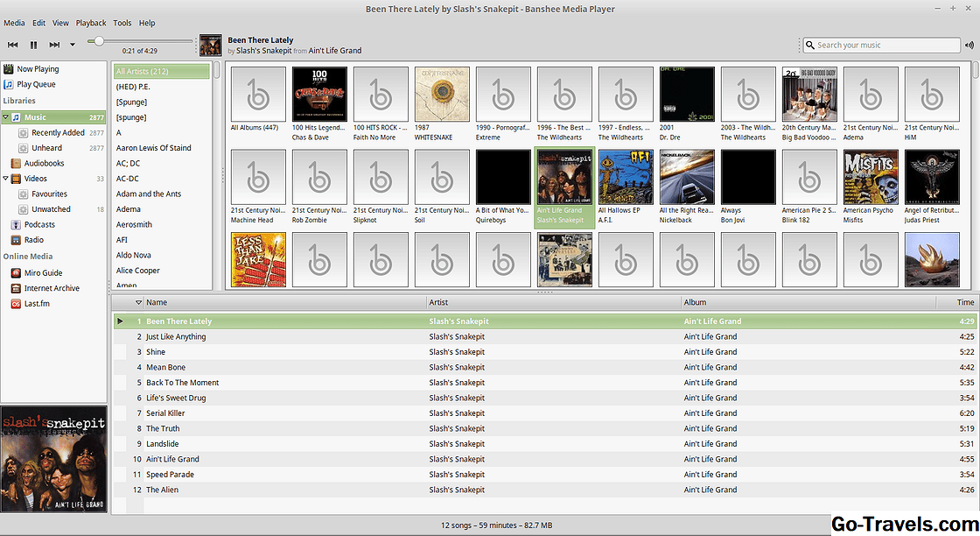Pause the currently playing song
Image resolution: width=980 pixels, height=536 pixels.
point(34,45)
